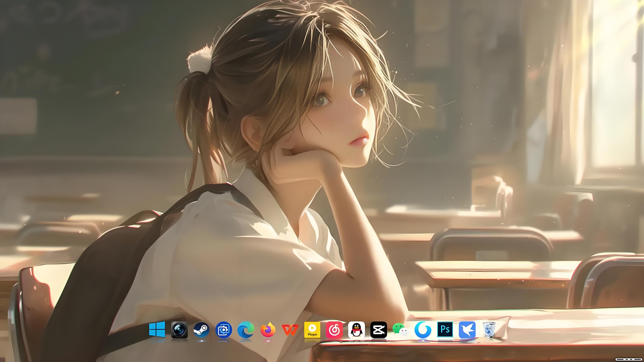Viewport: 644px width, 362px height.
Task: Open WeChat green chat bubbles icon
Action: [x=401, y=330]
